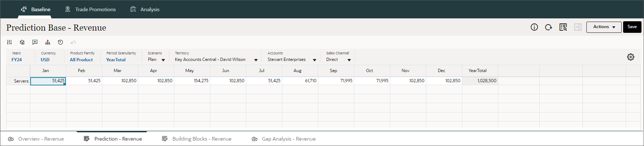The width and height of the screenshot is (644, 146).
Task: Open the POV sliders settings icon
Action: (9, 42)
